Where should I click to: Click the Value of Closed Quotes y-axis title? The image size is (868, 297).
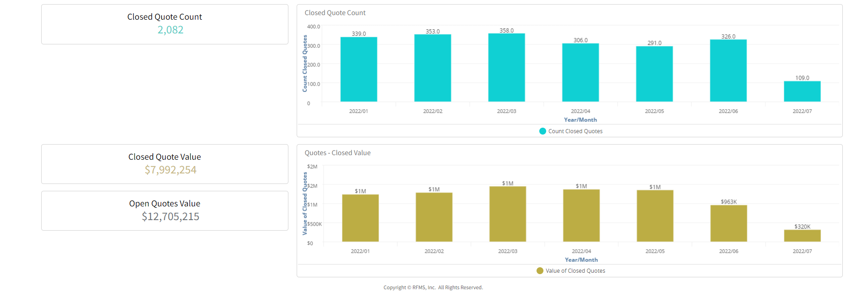pos(305,204)
